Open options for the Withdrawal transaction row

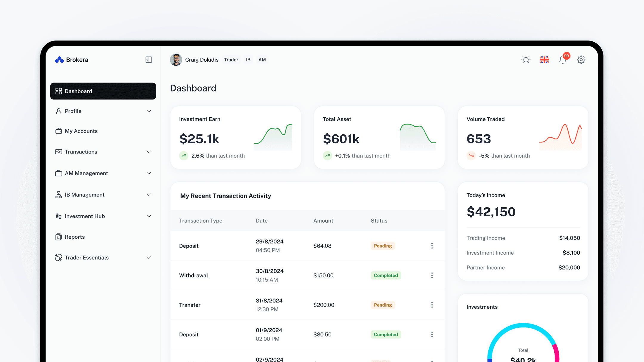pyautogui.click(x=432, y=275)
